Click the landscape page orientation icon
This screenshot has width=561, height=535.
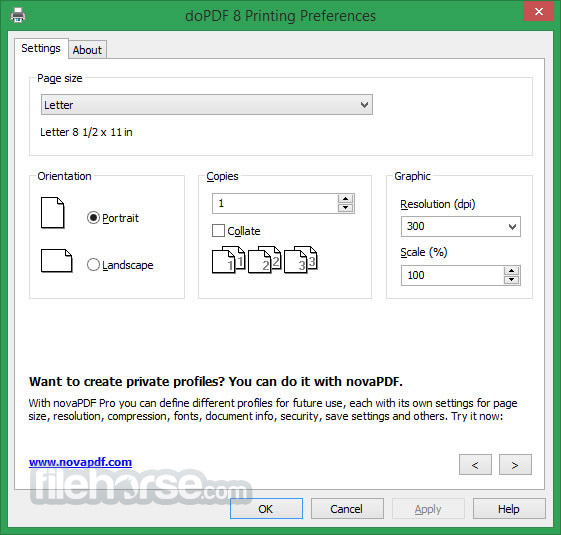(x=57, y=261)
